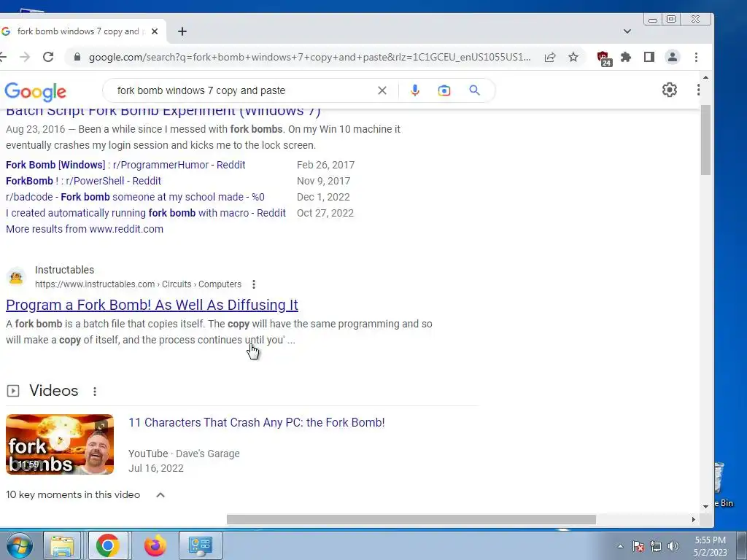This screenshot has width=747, height=560.
Task: Open the Windows Start button
Action: pyautogui.click(x=20, y=545)
